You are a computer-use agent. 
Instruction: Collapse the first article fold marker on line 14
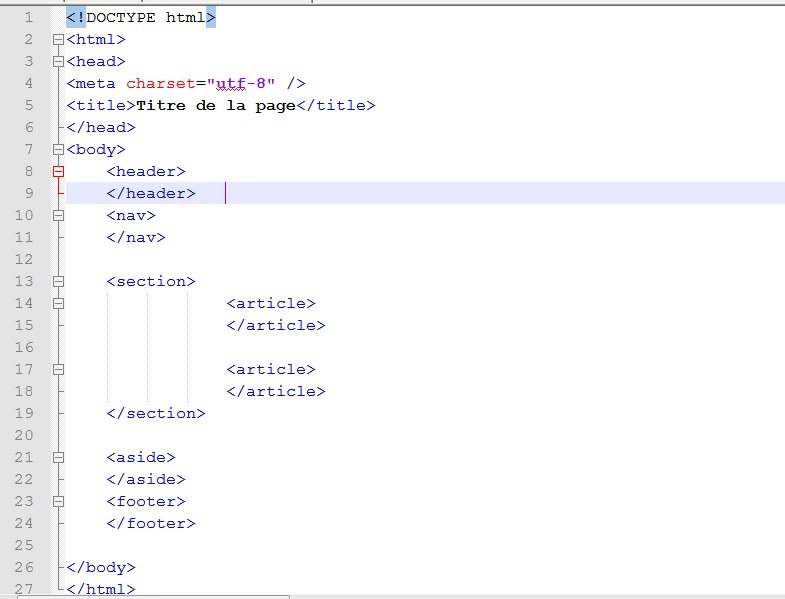[58, 304]
